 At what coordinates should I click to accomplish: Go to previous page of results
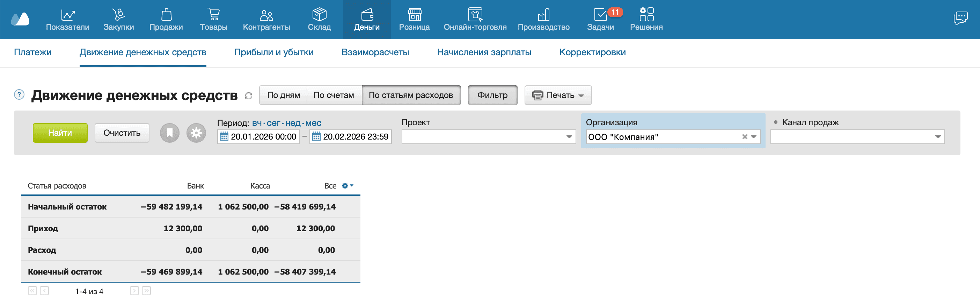[x=44, y=291]
